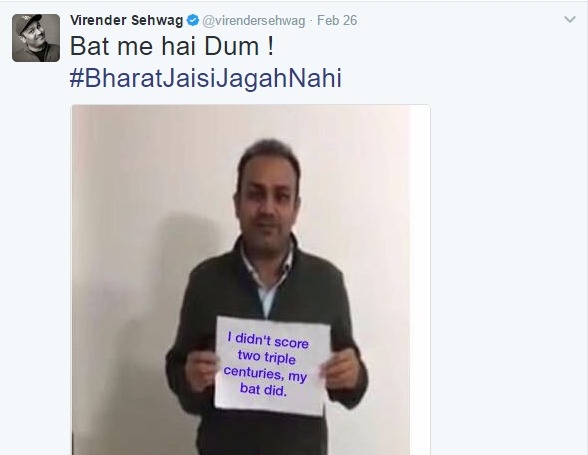Click the Virender Sehwag display name
Viewport: 588px width, 455px height.
[x=126, y=20]
